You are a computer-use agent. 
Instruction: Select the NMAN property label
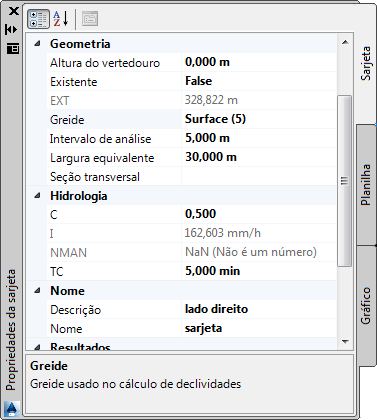coord(68,253)
